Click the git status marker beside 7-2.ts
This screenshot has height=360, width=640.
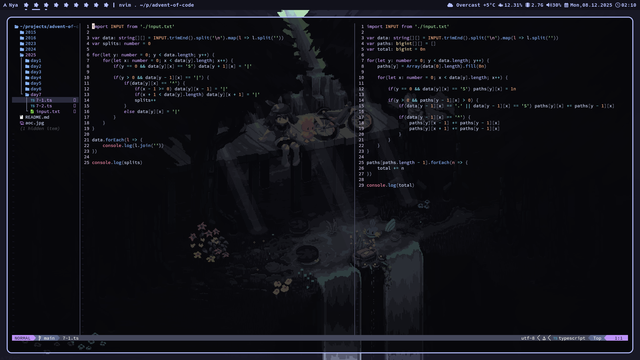coord(74,106)
